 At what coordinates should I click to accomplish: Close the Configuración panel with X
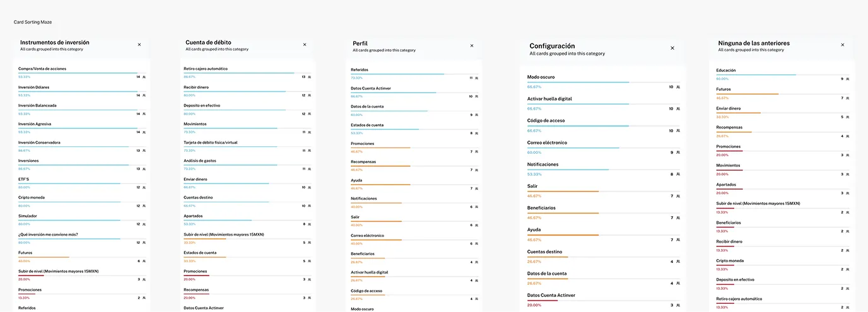672,48
